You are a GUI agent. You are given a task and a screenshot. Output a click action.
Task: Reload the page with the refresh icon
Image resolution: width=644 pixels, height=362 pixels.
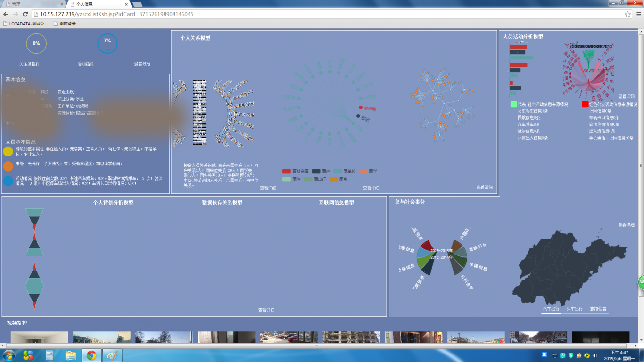[25, 14]
